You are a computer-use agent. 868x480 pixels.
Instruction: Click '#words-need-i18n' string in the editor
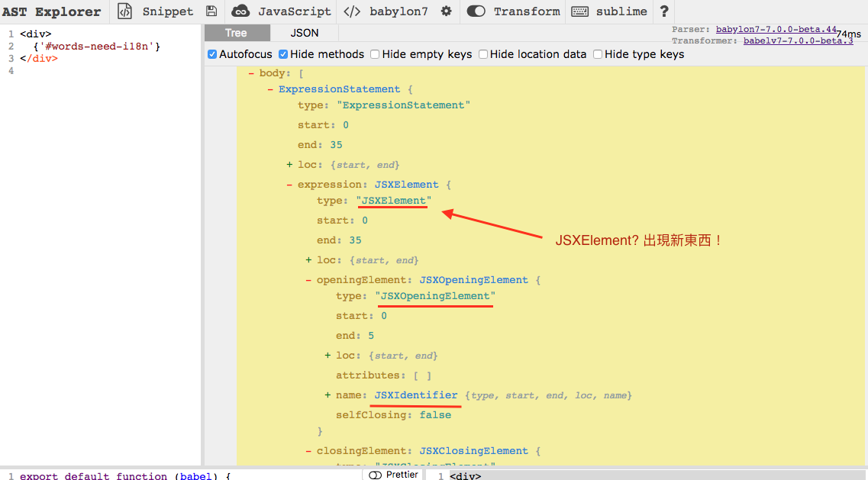point(96,47)
